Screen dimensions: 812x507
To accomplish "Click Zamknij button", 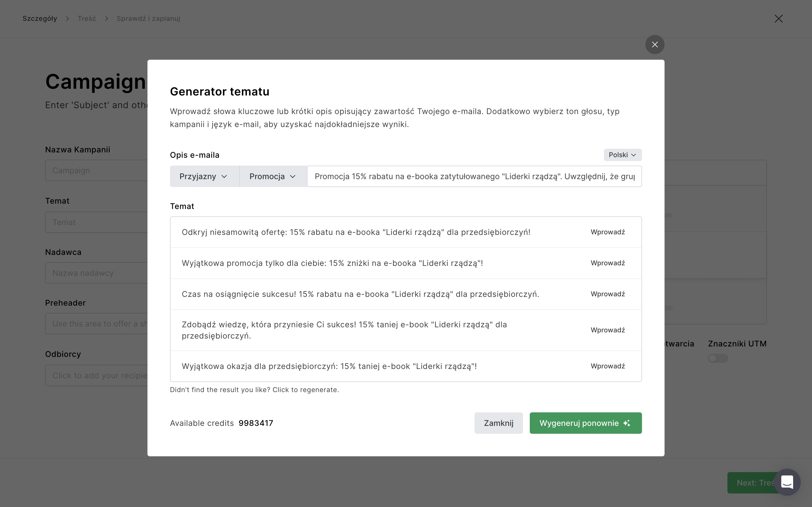I will tap(498, 423).
